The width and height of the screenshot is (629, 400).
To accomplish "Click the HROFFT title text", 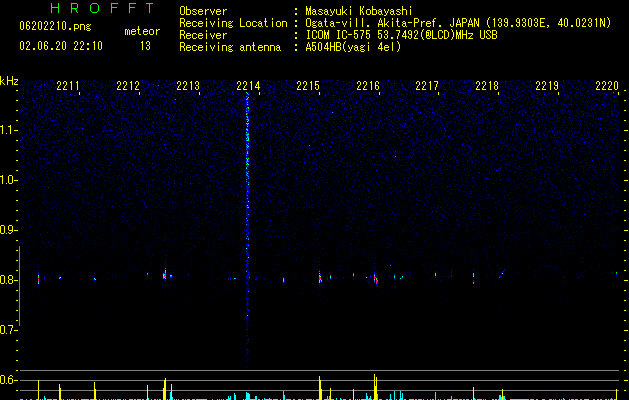I will (x=102, y=8).
